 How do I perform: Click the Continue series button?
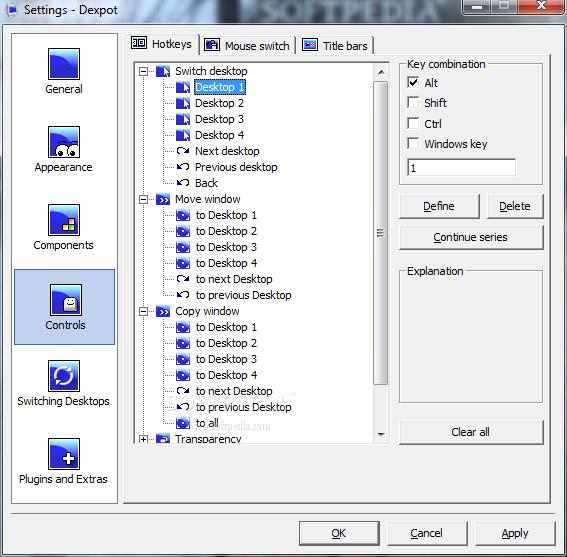point(471,237)
